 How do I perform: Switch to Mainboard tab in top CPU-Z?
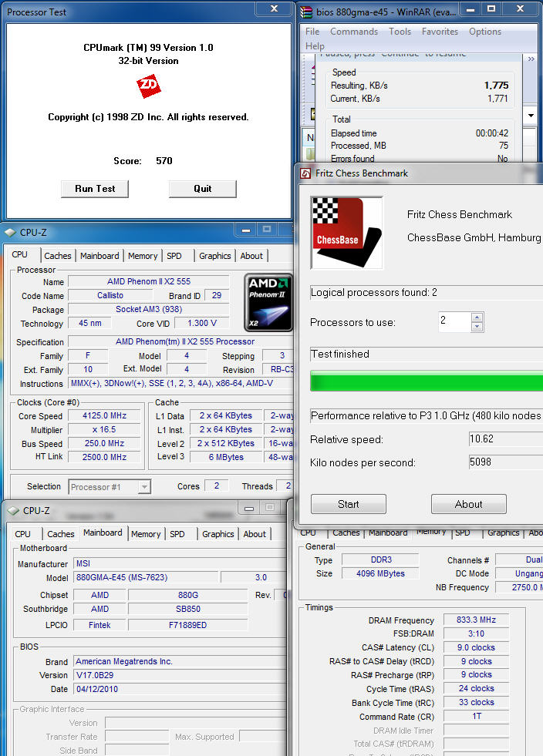point(99,256)
